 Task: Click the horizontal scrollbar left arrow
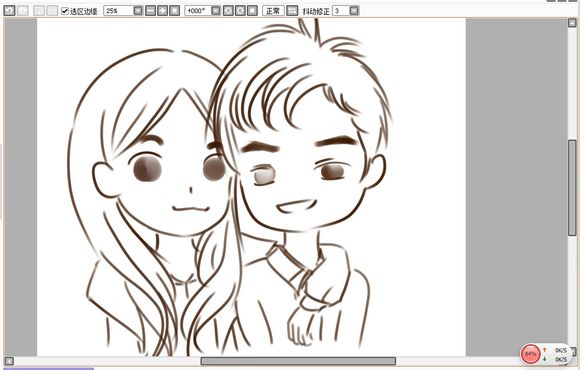[x=9, y=361]
